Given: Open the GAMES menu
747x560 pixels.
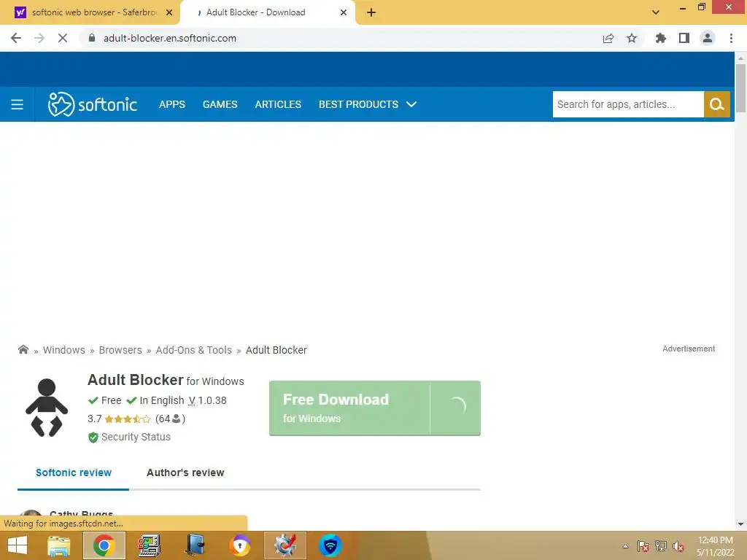Looking at the screenshot, I should point(220,104).
